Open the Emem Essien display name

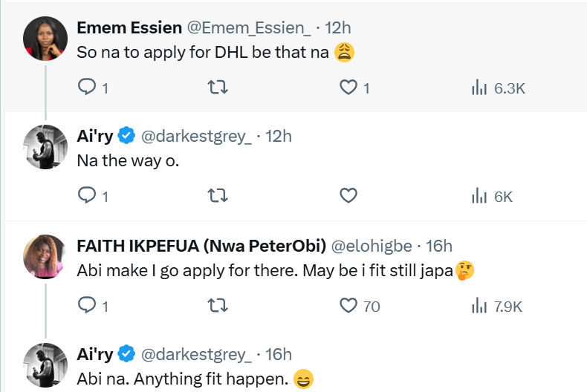pyautogui.click(x=129, y=28)
